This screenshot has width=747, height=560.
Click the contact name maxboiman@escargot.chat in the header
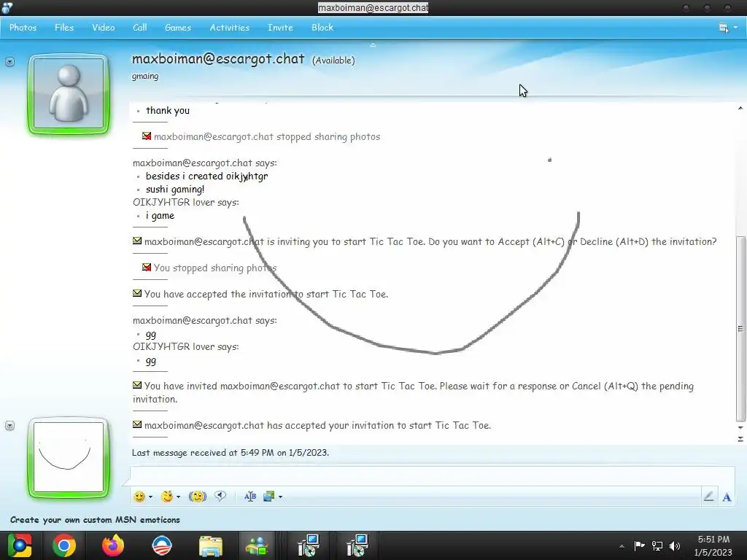(217, 58)
